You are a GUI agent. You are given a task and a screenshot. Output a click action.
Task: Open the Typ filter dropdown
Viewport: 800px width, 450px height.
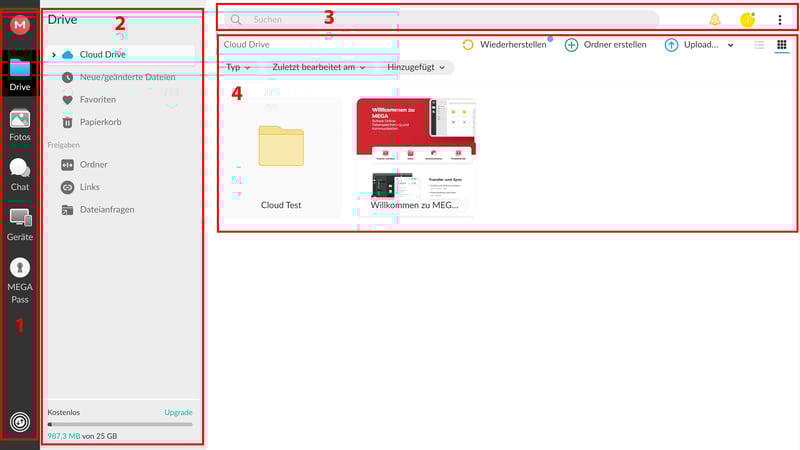coord(238,67)
